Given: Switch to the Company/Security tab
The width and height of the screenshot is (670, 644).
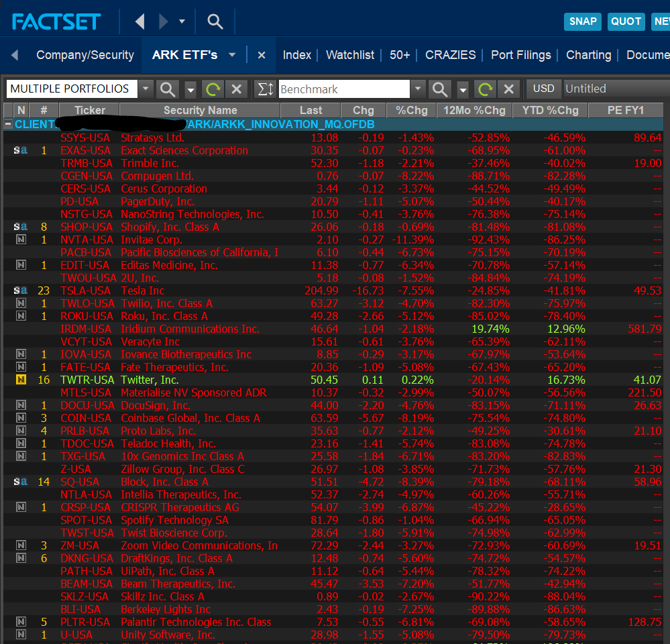Looking at the screenshot, I should coord(85,55).
